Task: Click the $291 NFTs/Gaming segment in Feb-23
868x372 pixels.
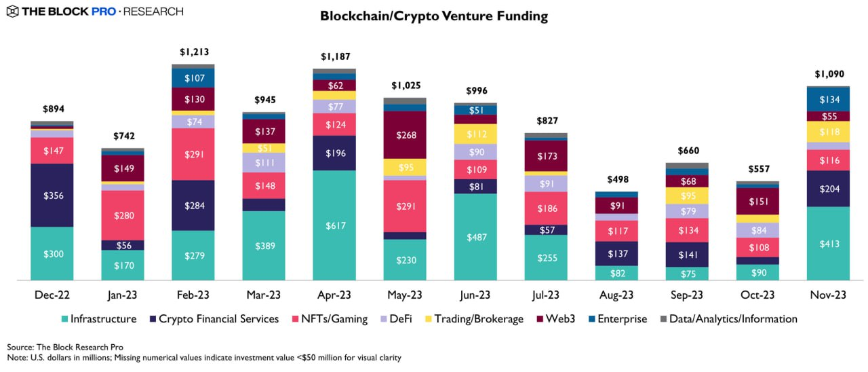Action: 193,154
